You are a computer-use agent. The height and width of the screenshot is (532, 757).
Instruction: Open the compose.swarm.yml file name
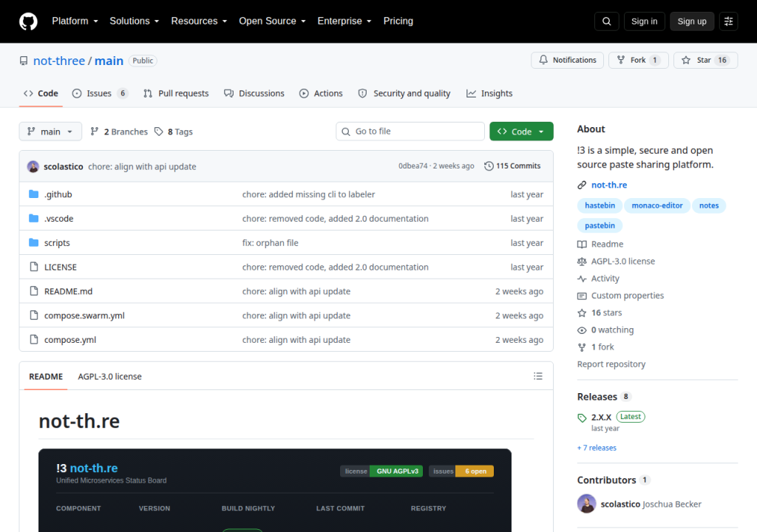click(x=84, y=316)
